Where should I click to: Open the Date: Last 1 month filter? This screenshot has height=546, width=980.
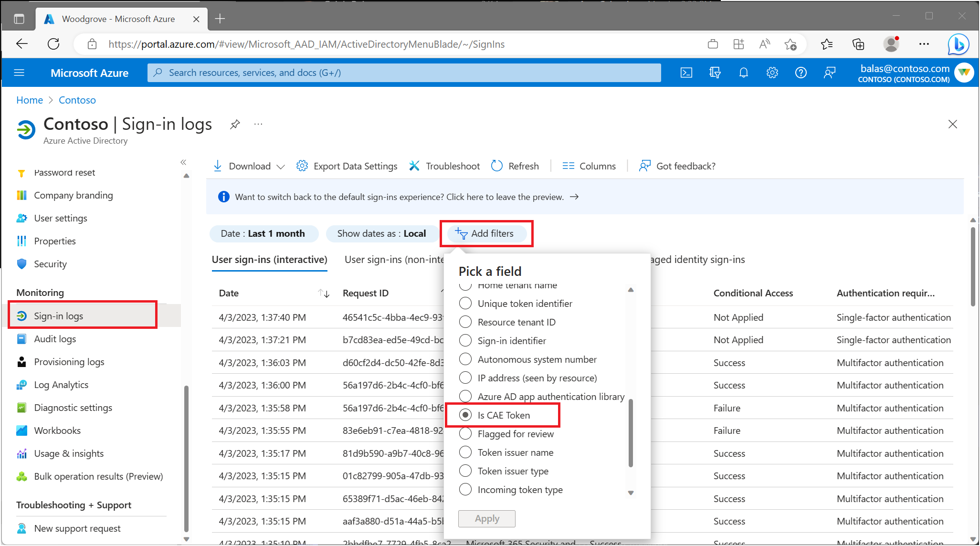[264, 233]
